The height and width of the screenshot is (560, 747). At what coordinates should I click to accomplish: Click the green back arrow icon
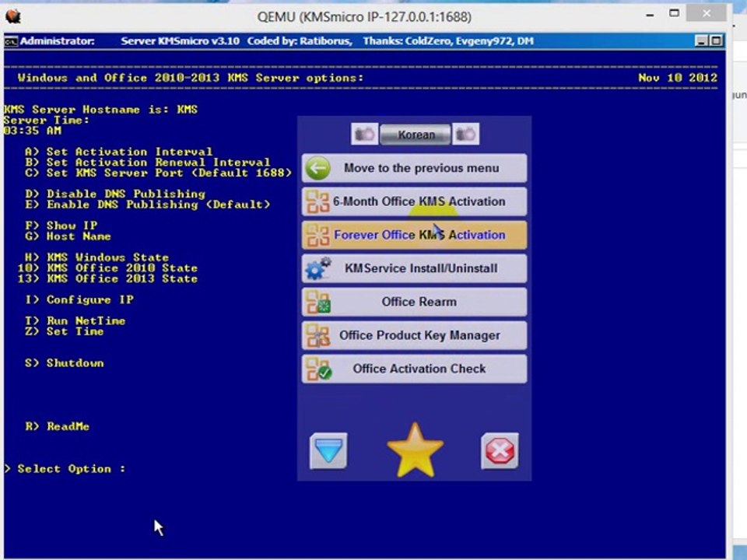pos(317,168)
